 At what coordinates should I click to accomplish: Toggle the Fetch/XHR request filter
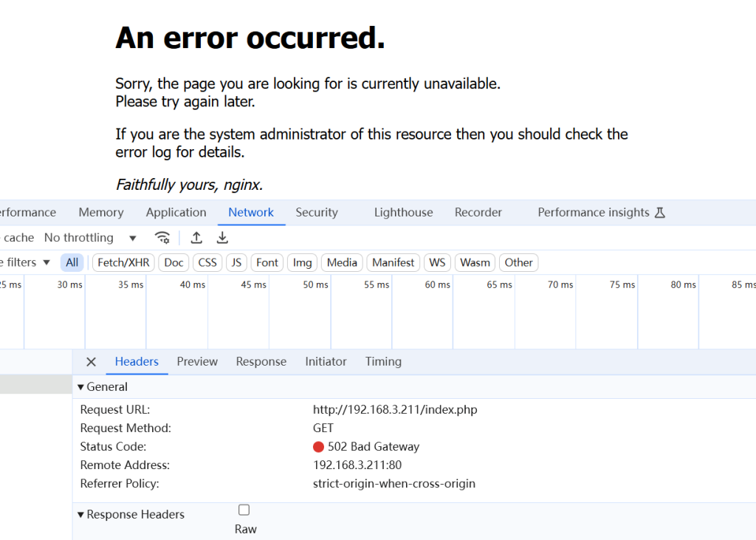(123, 262)
